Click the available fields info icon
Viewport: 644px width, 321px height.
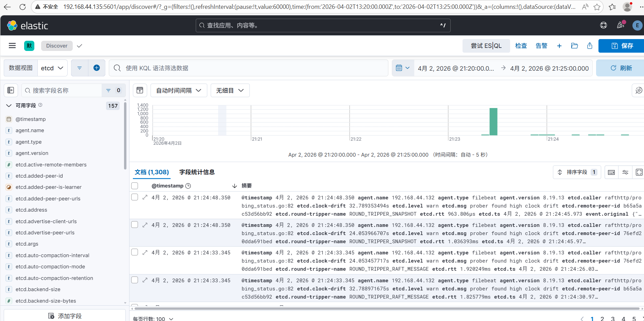tap(40, 105)
